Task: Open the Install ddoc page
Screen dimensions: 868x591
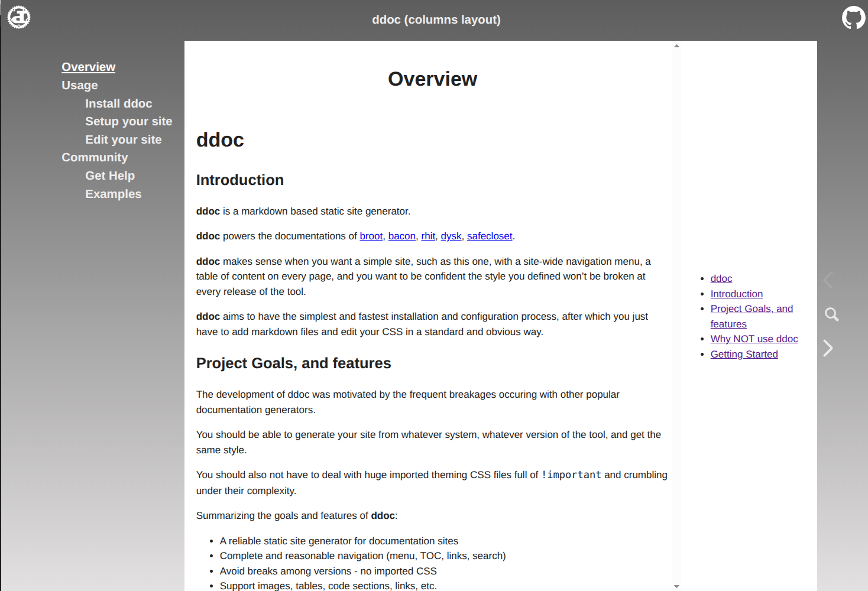Action: [x=118, y=103]
